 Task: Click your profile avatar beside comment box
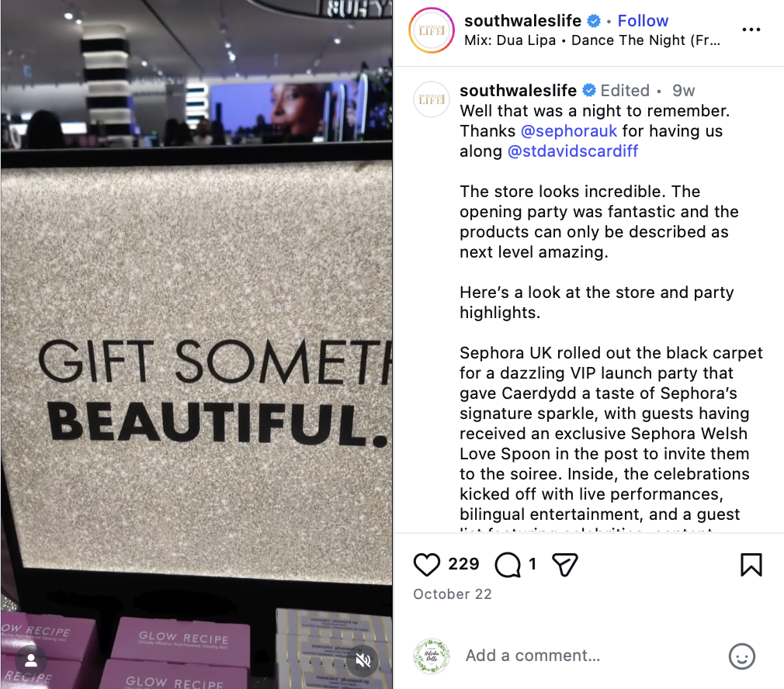click(432, 656)
